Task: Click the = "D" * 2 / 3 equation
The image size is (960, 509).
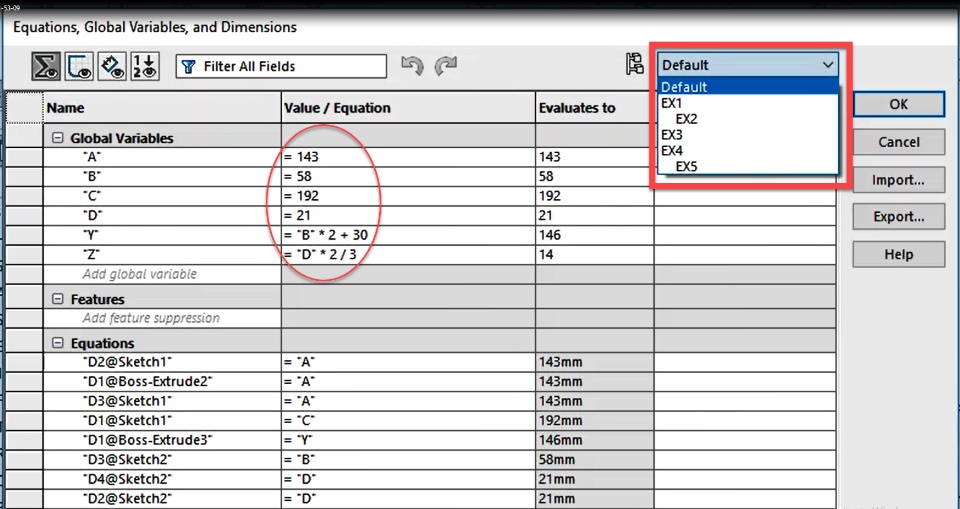Action: point(408,255)
